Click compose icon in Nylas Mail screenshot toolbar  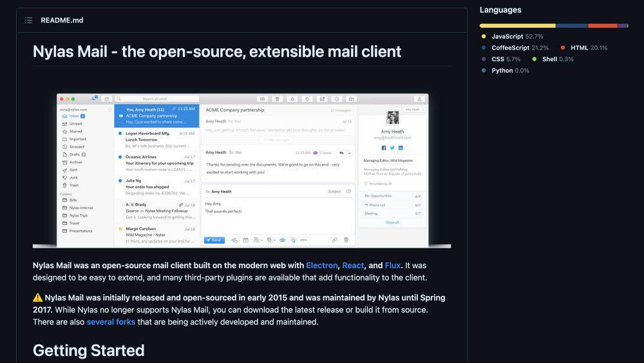107,99
